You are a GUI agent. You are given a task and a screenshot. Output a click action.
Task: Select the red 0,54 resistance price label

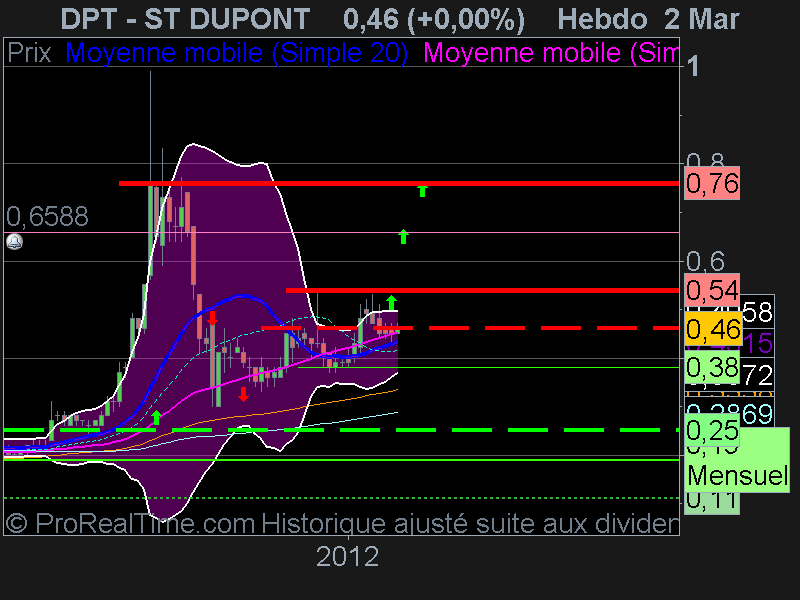712,290
